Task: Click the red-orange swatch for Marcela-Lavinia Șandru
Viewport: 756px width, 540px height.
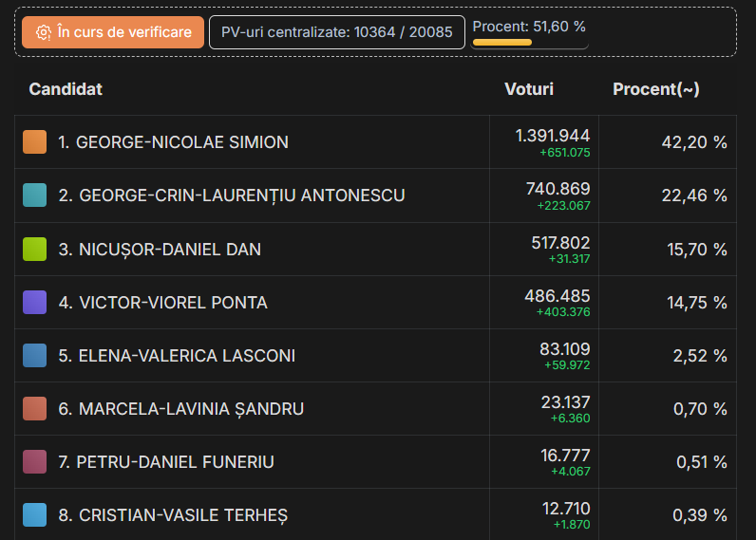Action: click(34, 409)
